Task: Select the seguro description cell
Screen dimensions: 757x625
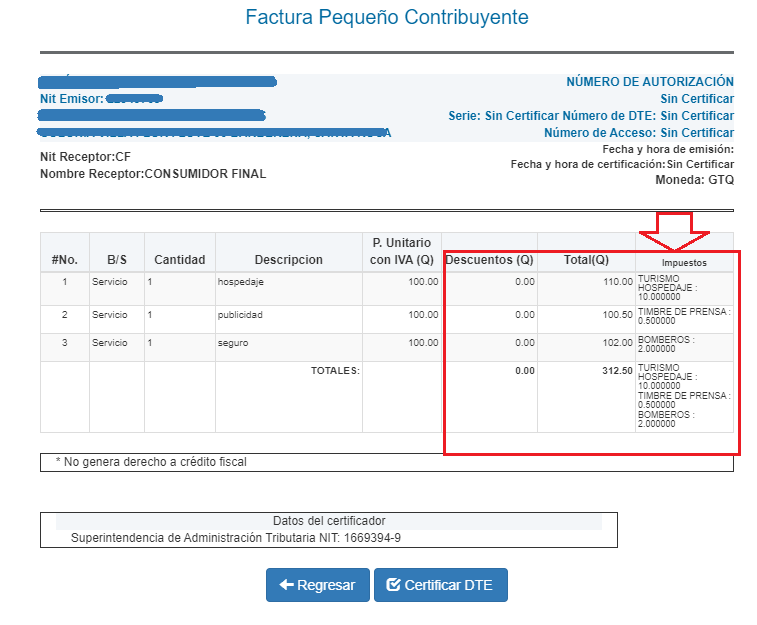Action: click(x=236, y=343)
